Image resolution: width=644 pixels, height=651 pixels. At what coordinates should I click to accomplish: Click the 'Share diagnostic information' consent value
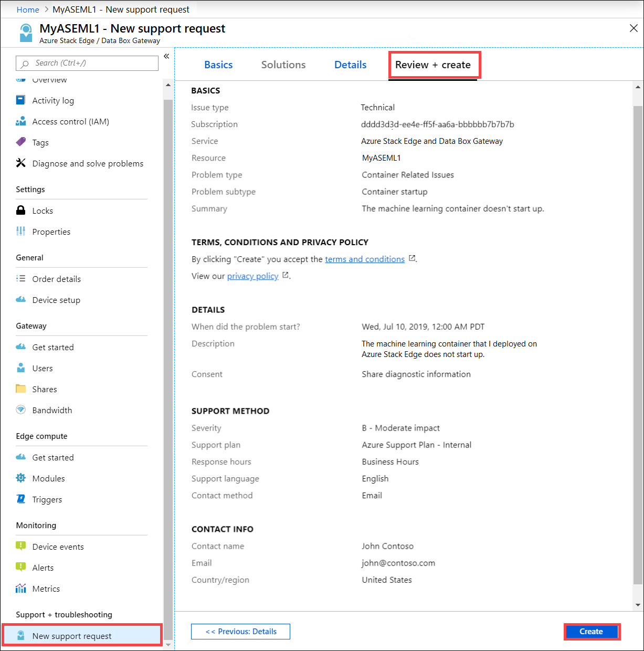coord(416,374)
